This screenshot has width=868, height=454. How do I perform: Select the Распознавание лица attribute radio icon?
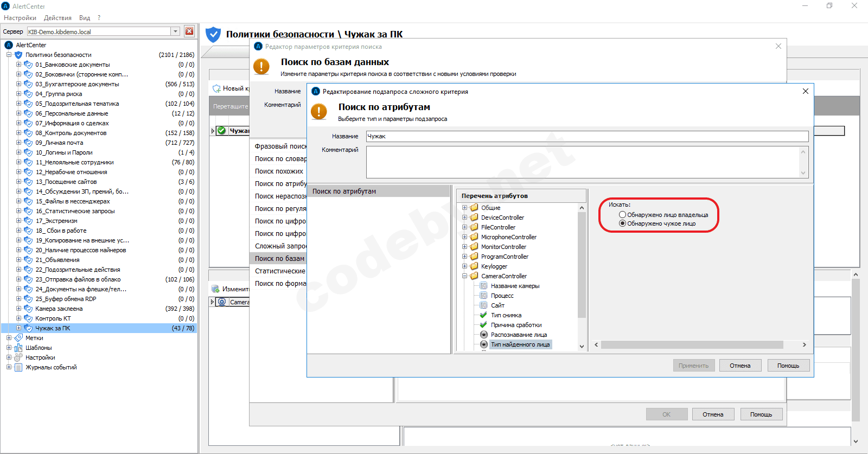pos(484,335)
